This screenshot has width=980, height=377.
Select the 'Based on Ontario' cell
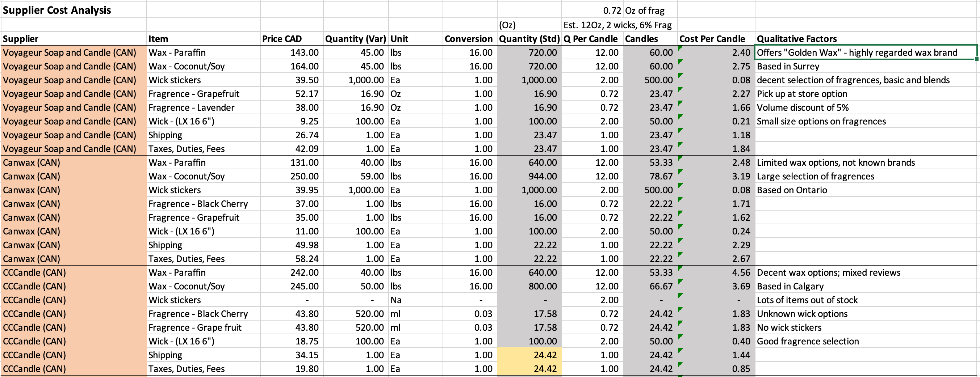[x=866, y=190]
